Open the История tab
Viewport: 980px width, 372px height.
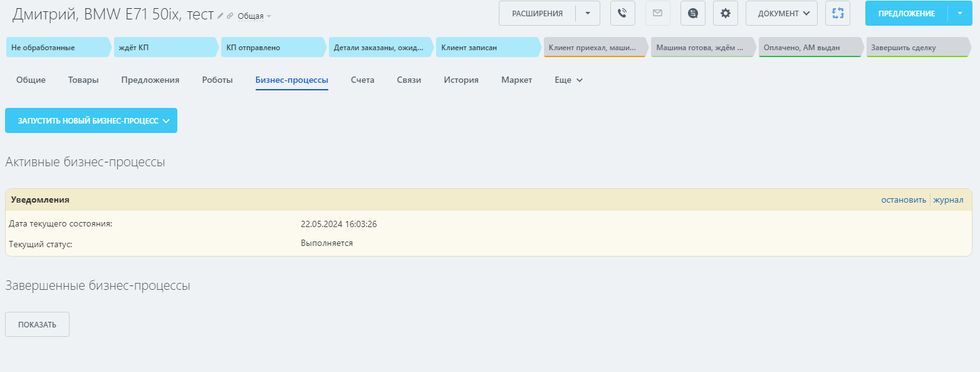click(461, 80)
